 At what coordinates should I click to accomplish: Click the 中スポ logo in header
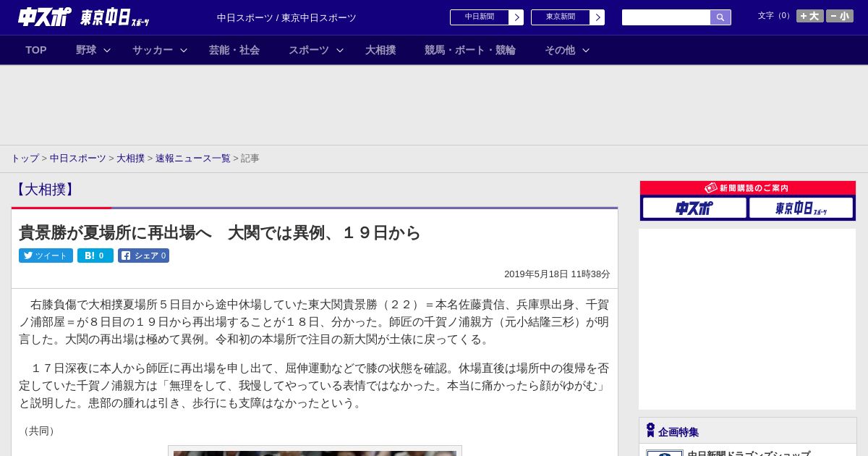[45, 17]
